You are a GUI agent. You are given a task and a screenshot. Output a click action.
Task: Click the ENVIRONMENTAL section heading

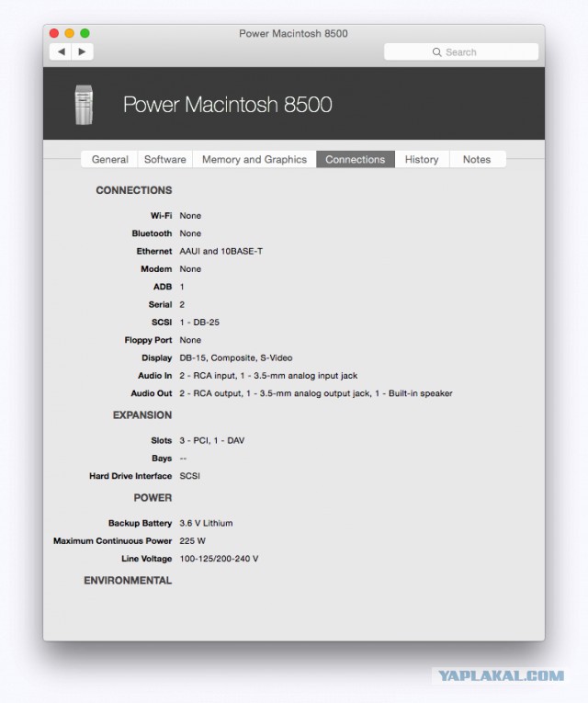(x=128, y=581)
